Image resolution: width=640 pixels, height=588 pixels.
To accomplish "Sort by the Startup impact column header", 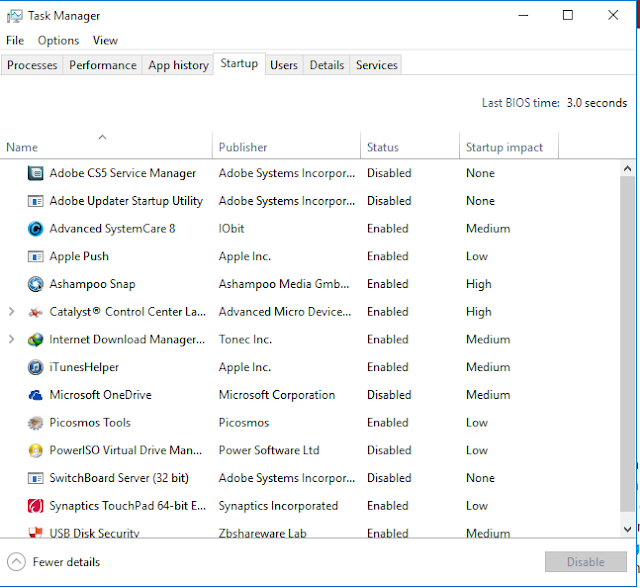I will pyautogui.click(x=509, y=145).
